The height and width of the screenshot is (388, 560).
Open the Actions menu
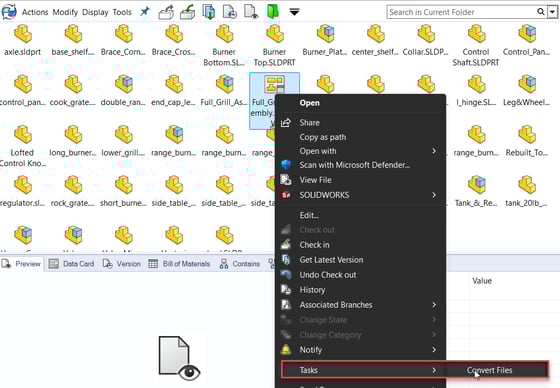coord(35,12)
